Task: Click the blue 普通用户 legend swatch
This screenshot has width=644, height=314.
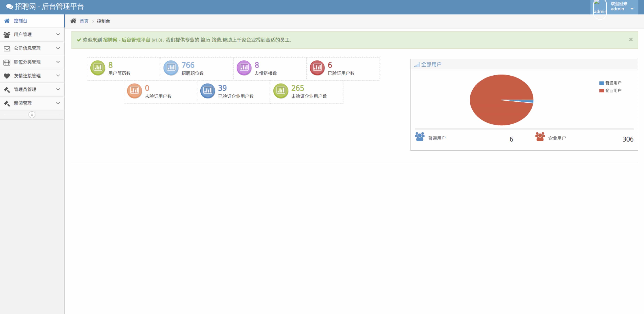Action: pyautogui.click(x=602, y=83)
